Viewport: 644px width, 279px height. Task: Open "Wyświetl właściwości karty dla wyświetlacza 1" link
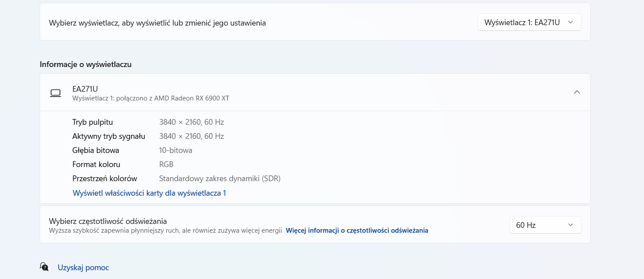click(149, 193)
